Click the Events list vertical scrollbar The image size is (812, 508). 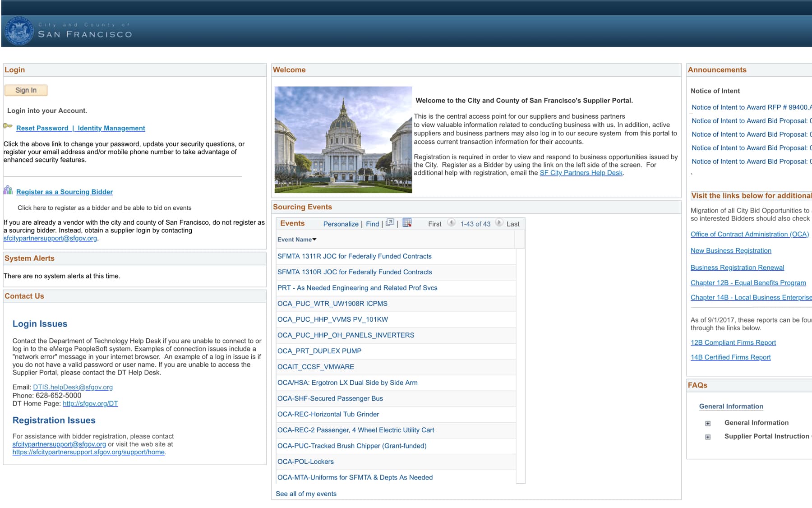point(521,365)
